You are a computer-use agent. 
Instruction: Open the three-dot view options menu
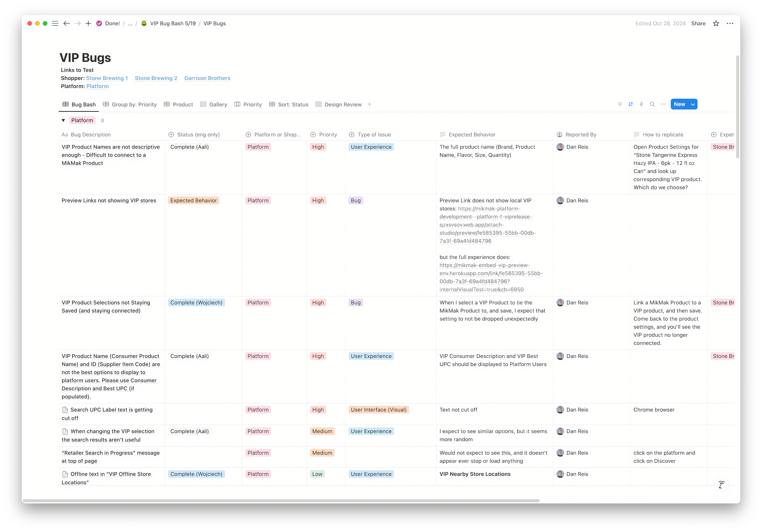663,104
